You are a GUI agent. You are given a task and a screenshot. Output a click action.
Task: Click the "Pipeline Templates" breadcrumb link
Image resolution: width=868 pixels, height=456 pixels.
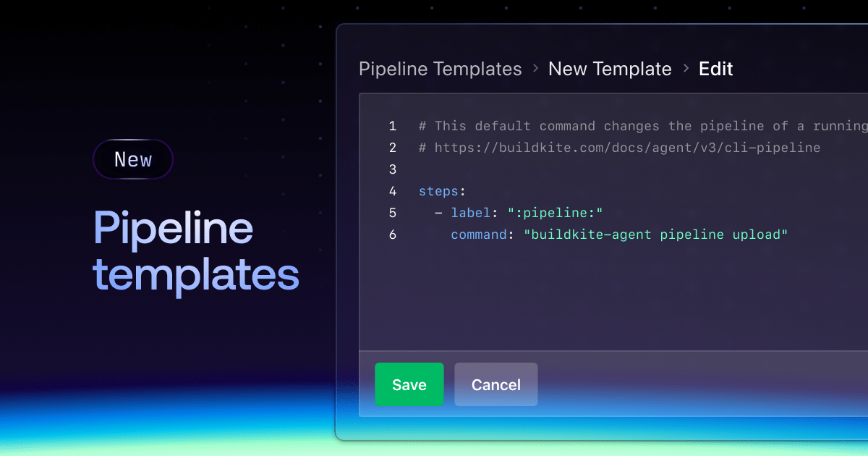440,69
